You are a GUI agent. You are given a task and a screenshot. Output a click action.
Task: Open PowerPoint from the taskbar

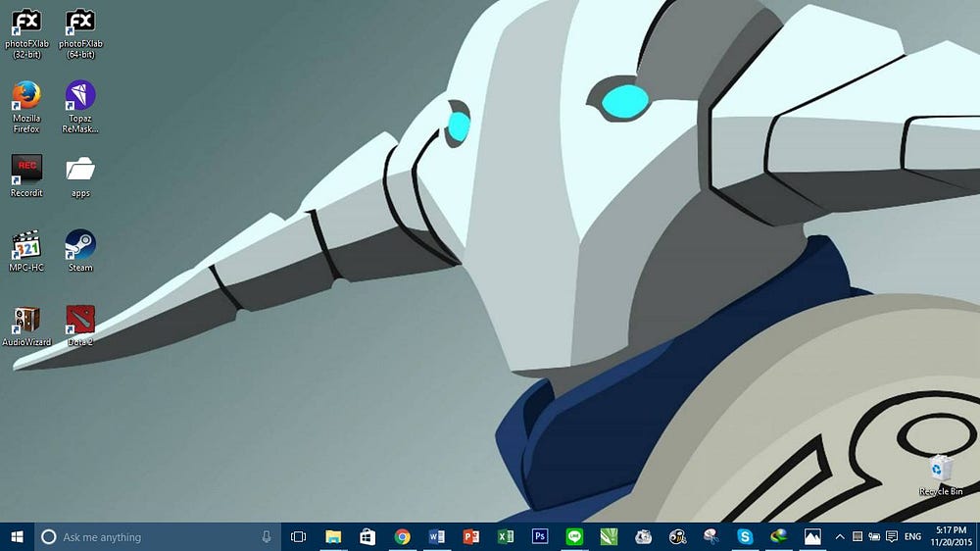click(471, 536)
